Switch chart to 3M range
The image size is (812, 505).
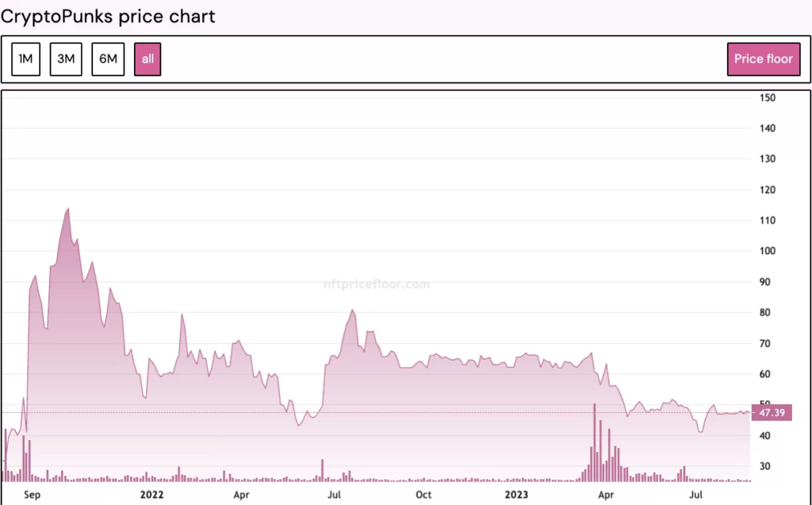66,59
